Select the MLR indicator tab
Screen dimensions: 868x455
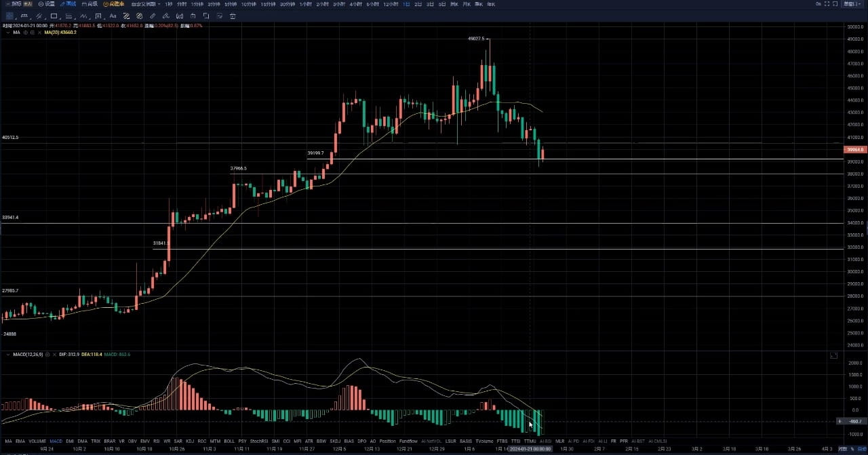[x=559, y=441]
